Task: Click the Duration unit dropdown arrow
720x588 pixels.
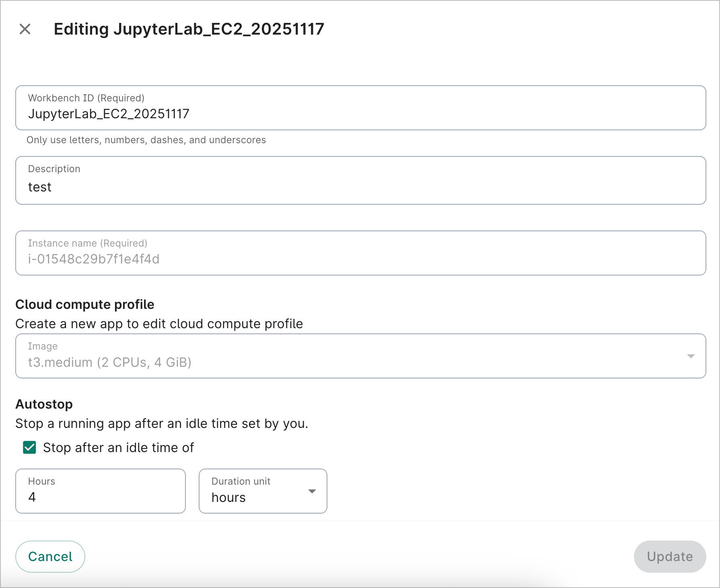Action: (x=311, y=491)
